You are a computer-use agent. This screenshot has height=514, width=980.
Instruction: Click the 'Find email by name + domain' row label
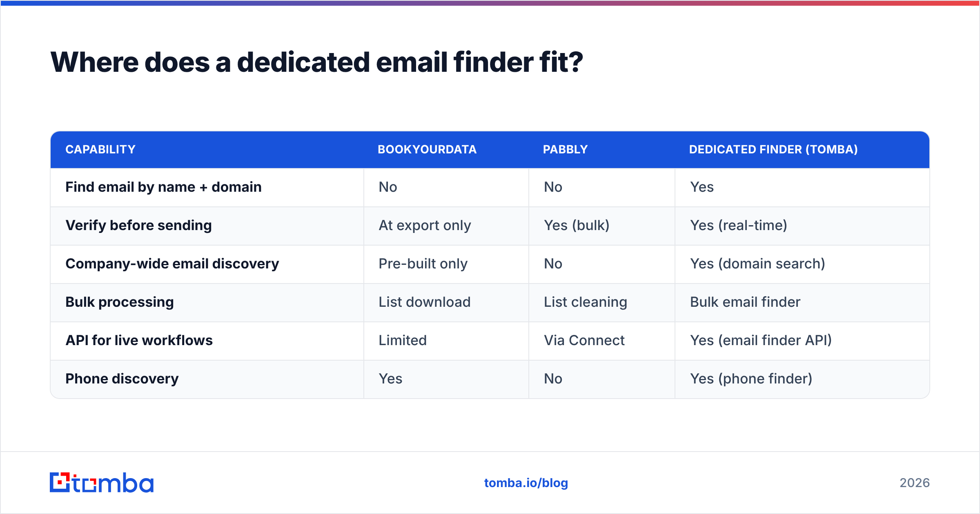pyautogui.click(x=163, y=187)
